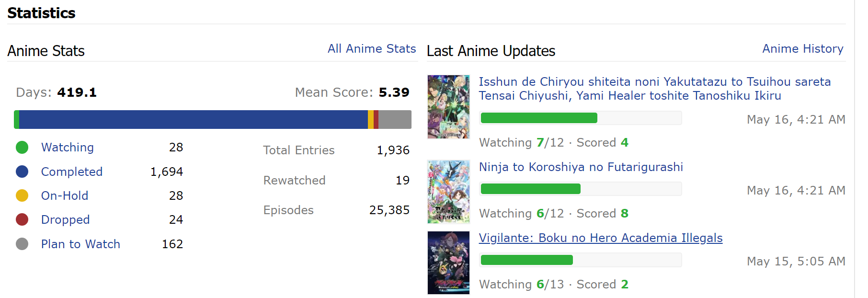Open the Completed list link
Viewport: 868px width, 298px height.
click(72, 172)
